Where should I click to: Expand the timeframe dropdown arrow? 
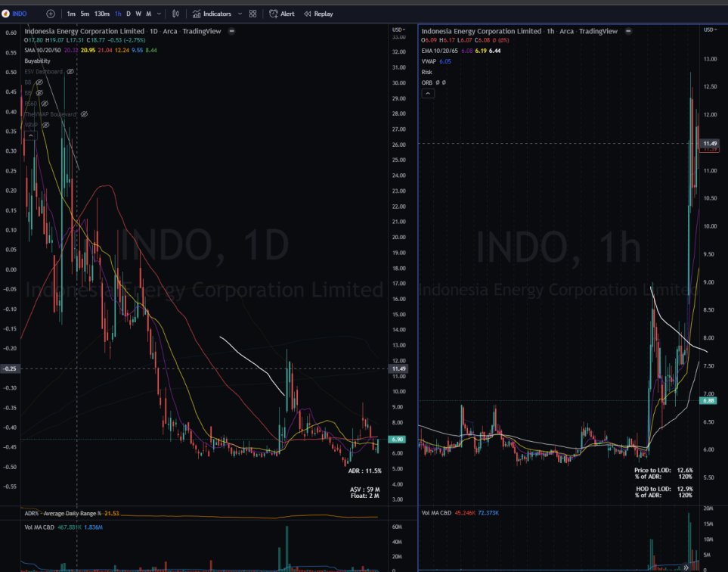[159, 14]
